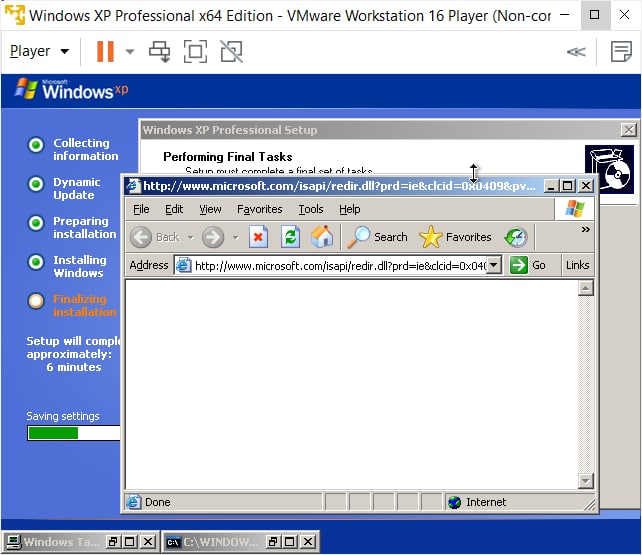The image size is (642, 555).
Task: Click the Windows Task Manager title icon
Action: (x=14, y=542)
